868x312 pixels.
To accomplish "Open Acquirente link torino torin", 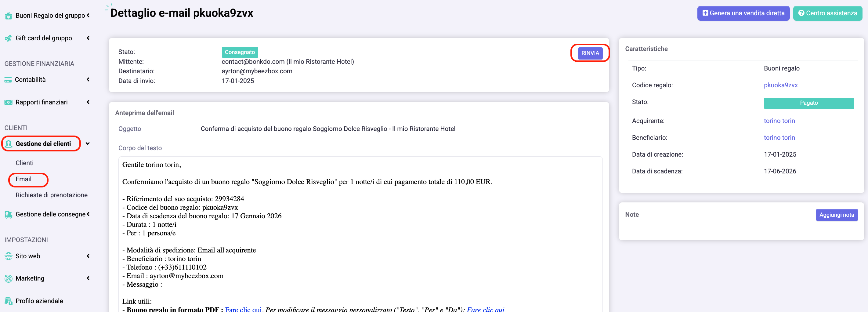I will point(779,121).
